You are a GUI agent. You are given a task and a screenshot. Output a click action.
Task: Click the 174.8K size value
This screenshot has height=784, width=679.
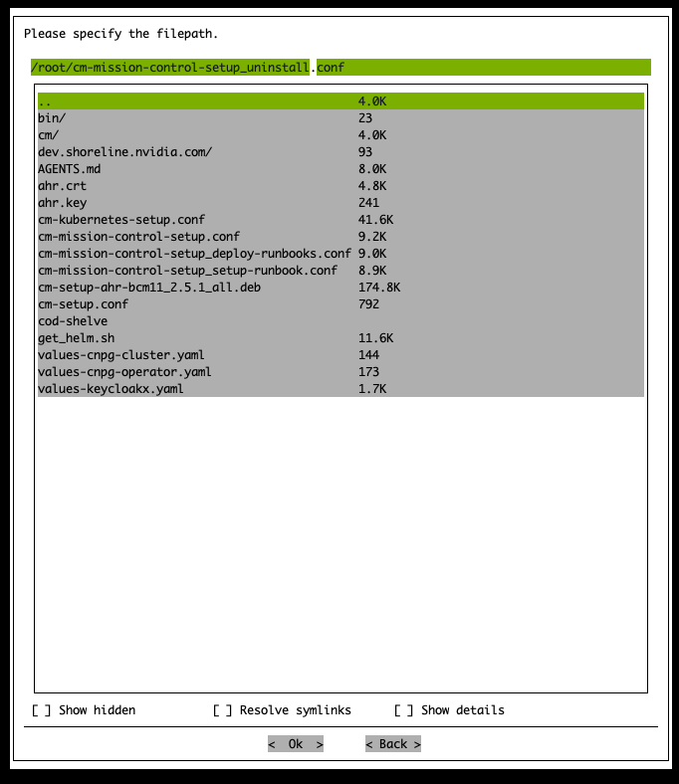[x=379, y=288]
